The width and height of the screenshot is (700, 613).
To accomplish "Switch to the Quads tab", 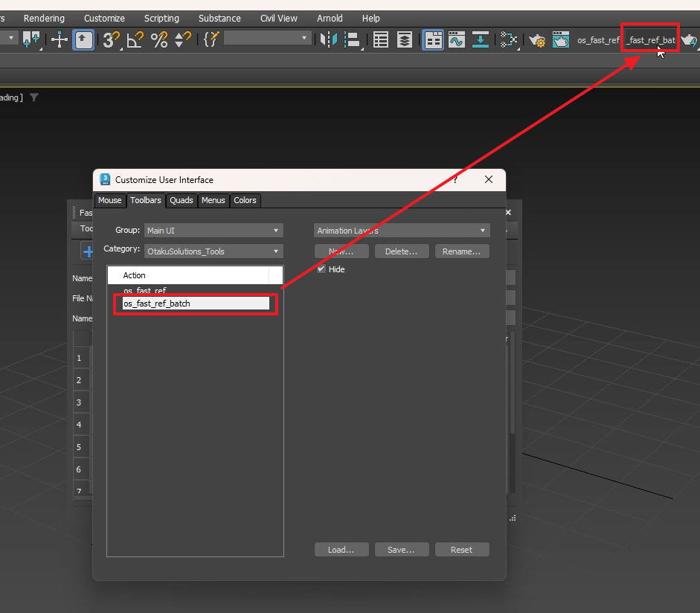I will (x=181, y=200).
